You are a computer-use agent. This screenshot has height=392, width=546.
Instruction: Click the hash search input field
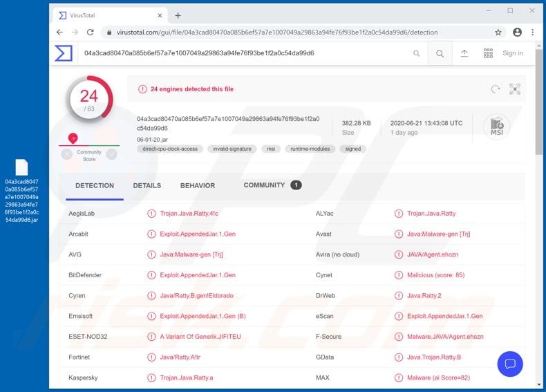244,53
